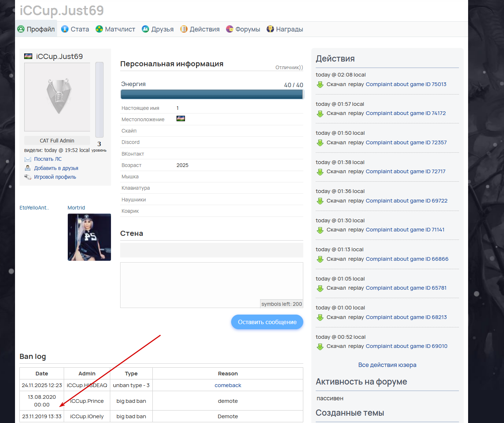The height and width of the screenshot is (423, 504).
Task: Click download arrow icon for game 69722
Action: pyautogui.click(x=320, y=201)
